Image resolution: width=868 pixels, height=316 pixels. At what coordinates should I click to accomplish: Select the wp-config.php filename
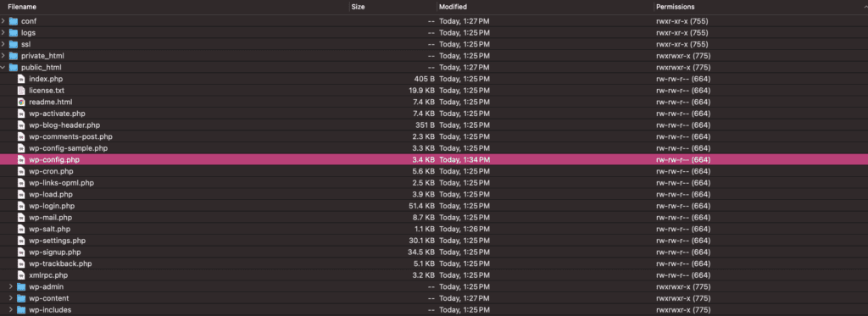(55, 159)
